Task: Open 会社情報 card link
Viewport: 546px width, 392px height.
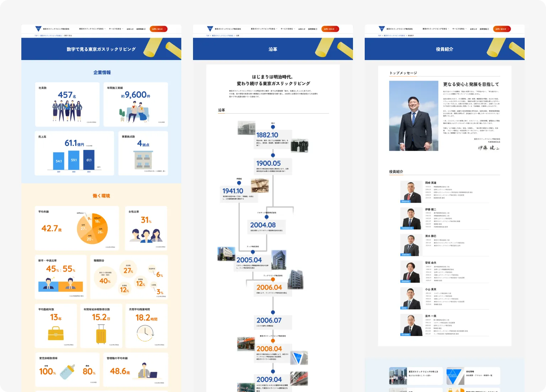Action: [473, 376]
